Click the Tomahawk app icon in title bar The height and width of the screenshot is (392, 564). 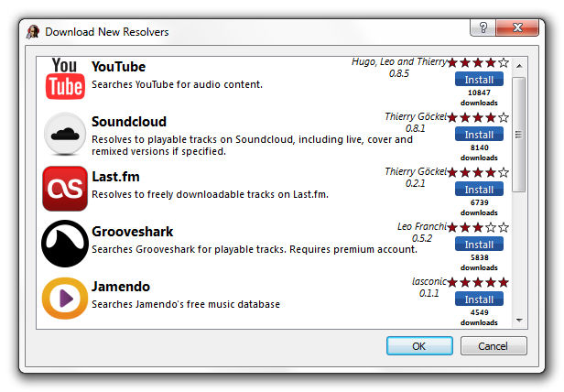coord(33,32)
